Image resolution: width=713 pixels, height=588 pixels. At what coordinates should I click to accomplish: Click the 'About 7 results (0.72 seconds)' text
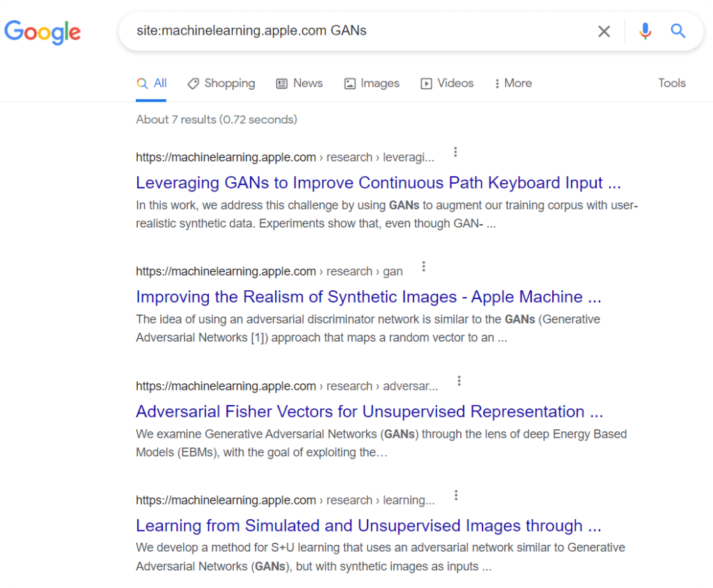217,120
